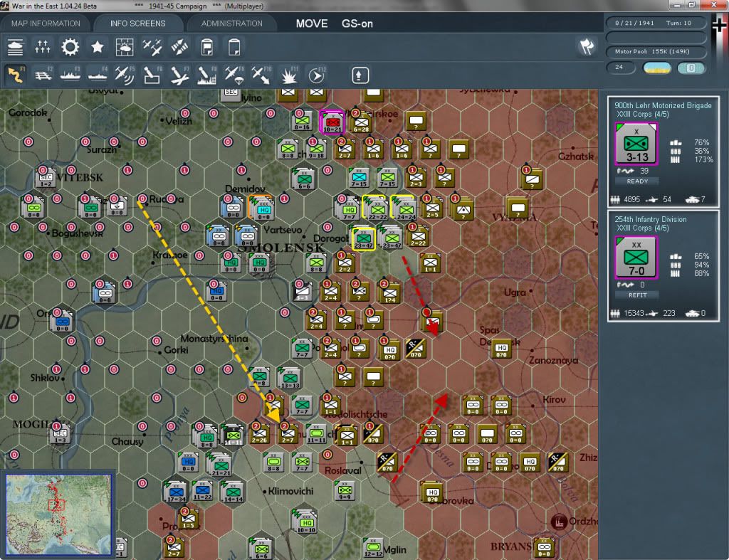Viewport: 729px width, 560px height.
Task: Click the date 8/21/1941 Turn 10 field
Action: point(656,23)
